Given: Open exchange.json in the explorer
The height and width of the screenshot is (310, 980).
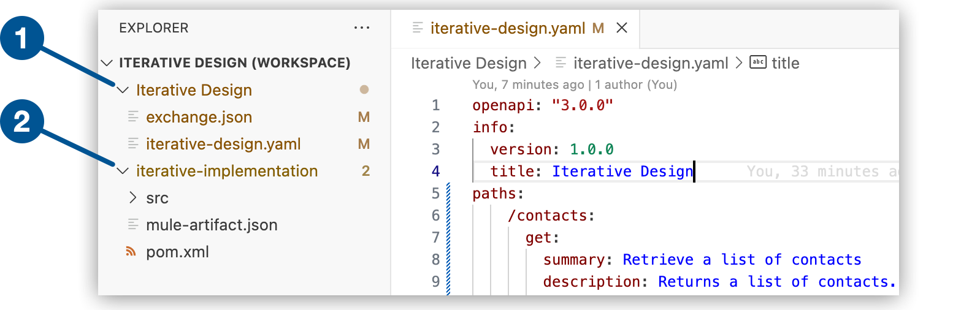Looking at the screenshot, I should (199, 117).
